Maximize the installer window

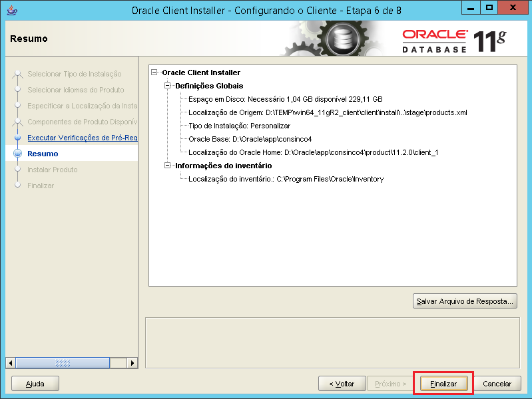tap(489, 7)
